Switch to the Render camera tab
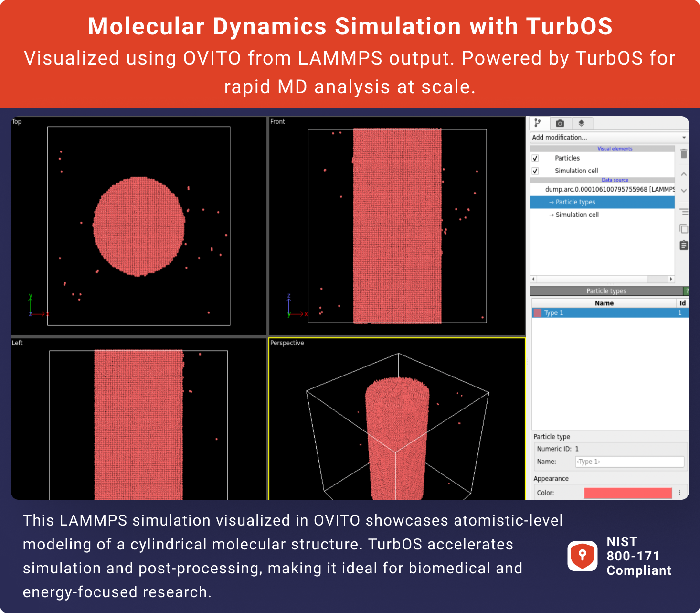The height and width of the screenshot is (613, 700). [560, 123]
